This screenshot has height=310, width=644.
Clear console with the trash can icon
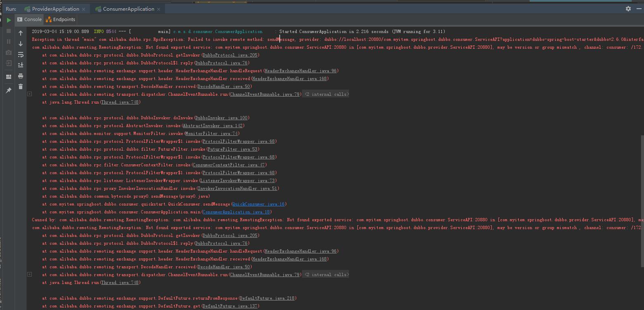coord(21,87)
